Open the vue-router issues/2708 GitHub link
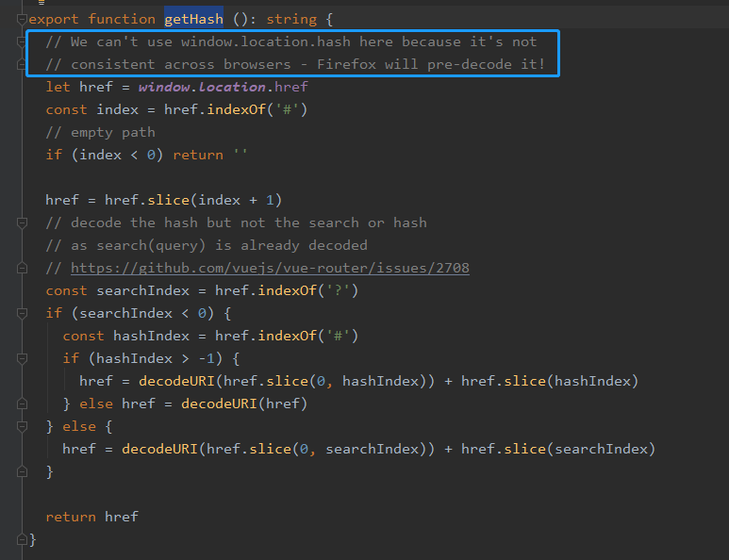The width and height of the screenshot is (729, 560). click(x=270, y=268)
